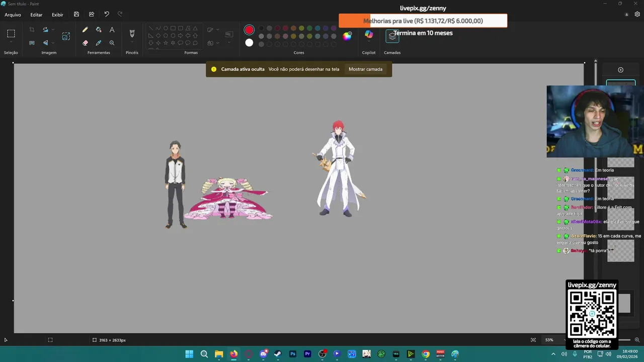Select the Eraser tool
This screenshot has width=644, height=362.
(85, 43)
